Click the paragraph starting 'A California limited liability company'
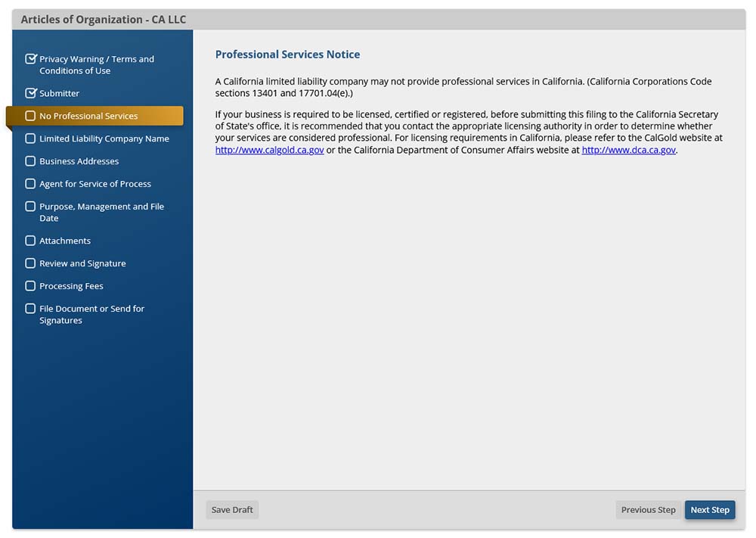Image resolution: width=756 pixels, height=538 pixels. coord(463,87)
